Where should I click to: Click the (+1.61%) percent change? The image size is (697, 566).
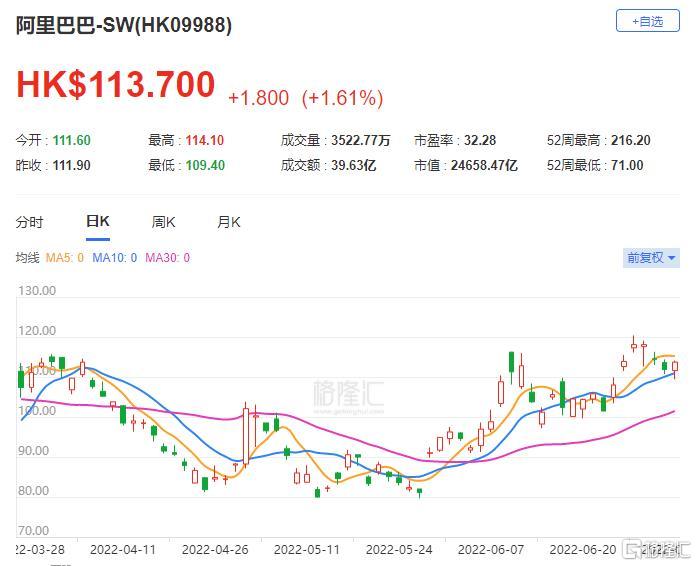(x=342, y=98)
